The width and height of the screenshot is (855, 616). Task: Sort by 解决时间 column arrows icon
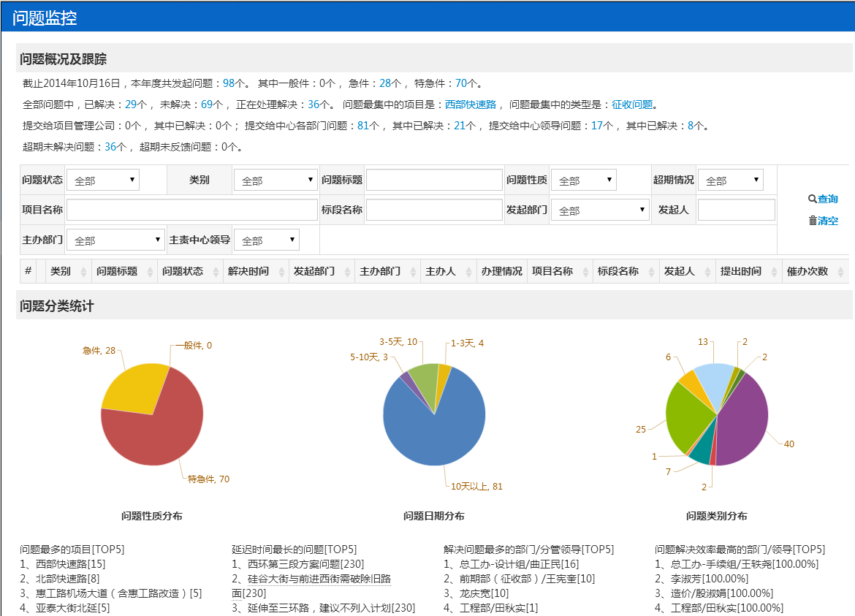tap(281, 272)
